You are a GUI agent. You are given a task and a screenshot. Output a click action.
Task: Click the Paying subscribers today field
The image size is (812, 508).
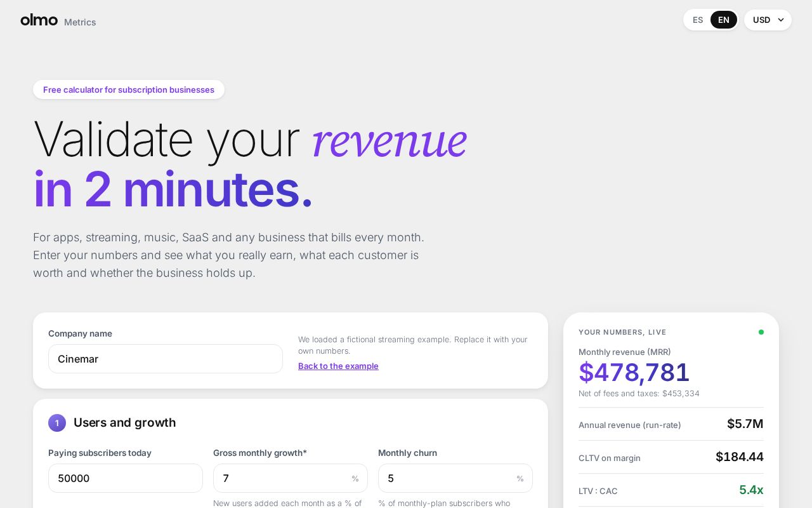pos(126,478)
